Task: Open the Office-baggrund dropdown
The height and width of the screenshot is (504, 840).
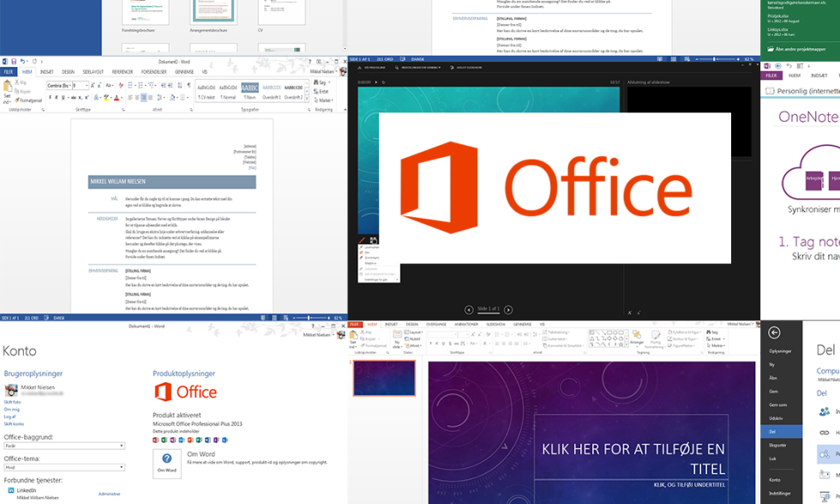Action: tap(64, 446)
